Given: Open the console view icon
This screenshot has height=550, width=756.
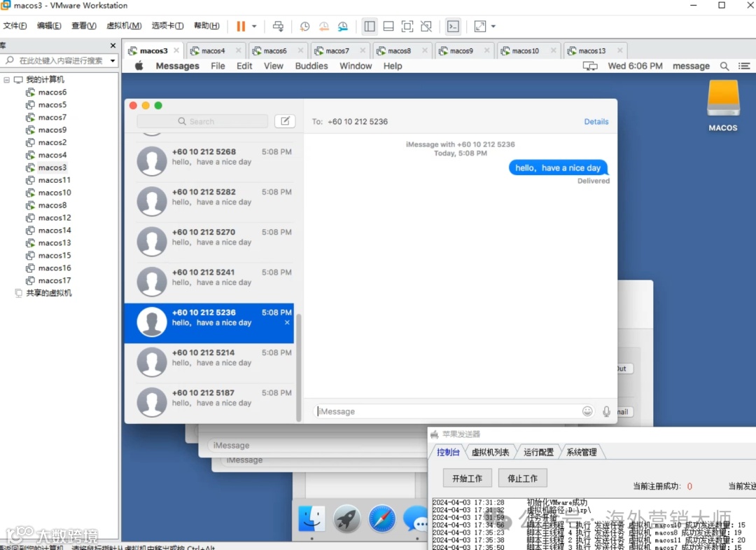Looking at the screenshot, I should (453, 27).
